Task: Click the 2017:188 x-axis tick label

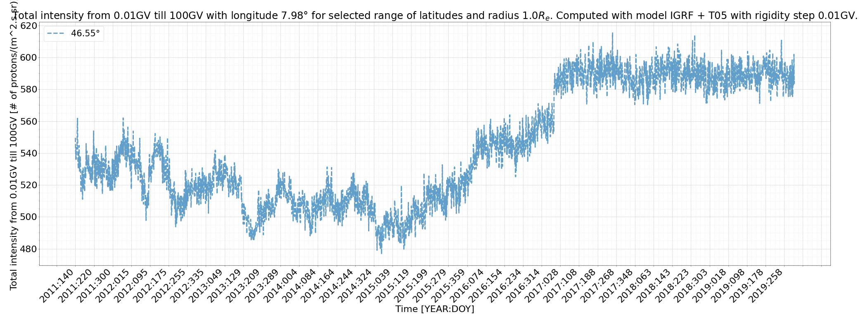Action: coord(579,285)
